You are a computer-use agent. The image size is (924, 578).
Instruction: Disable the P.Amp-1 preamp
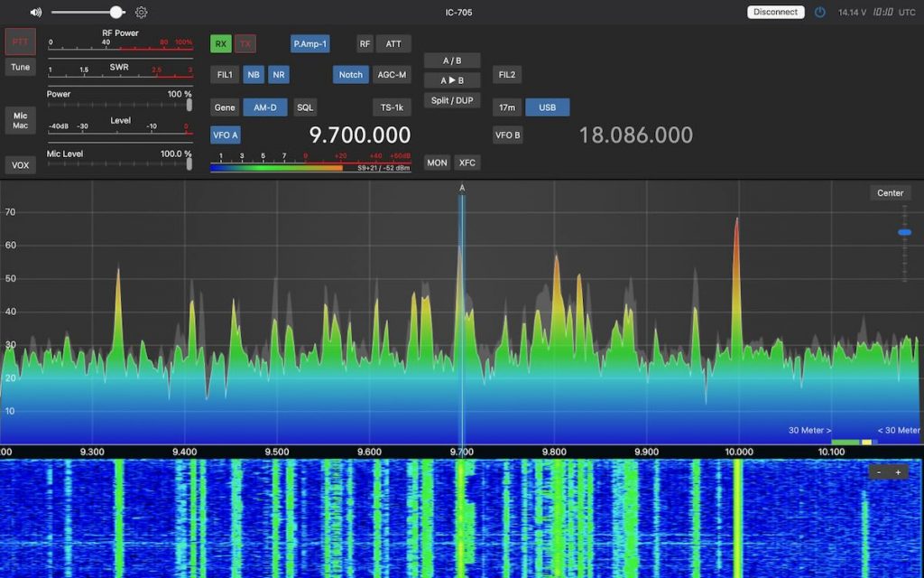[310, 42]
